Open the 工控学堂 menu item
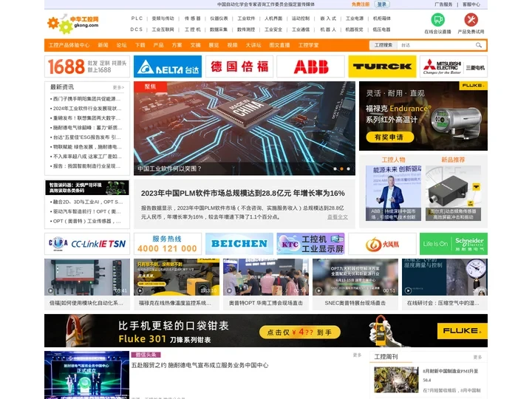532x399 pixels. pyautogui.click(x=308, y=45)
